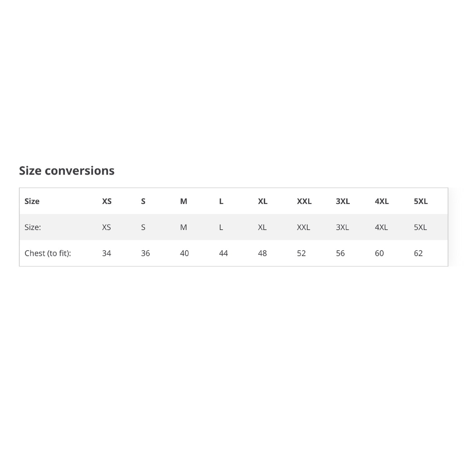Screen dimensions: 476x476
Task: Select the bold S column header
Action: [143, 201]
